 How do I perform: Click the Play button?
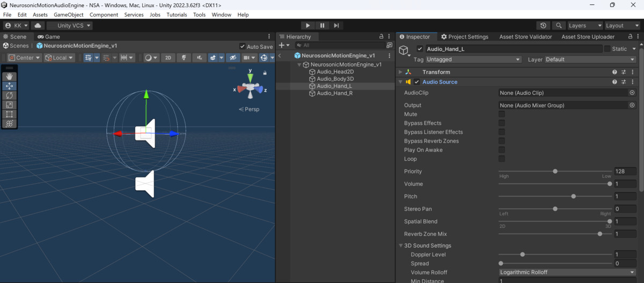[x=308, y=25]
